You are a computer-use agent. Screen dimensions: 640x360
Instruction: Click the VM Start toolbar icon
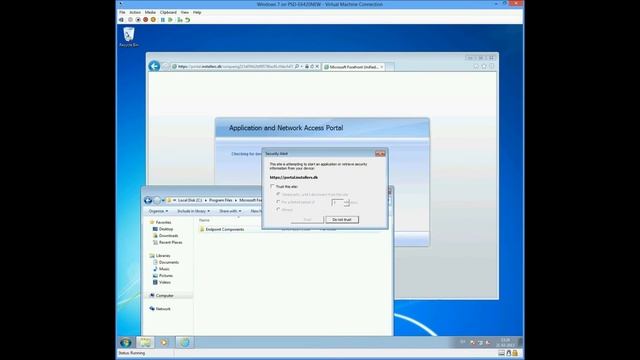[x=130, y=20]
